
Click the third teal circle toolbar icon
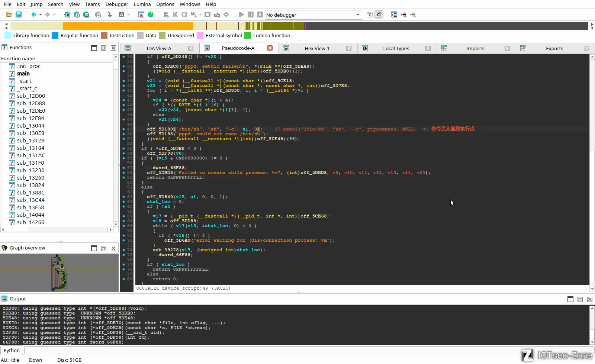point(86,15)
